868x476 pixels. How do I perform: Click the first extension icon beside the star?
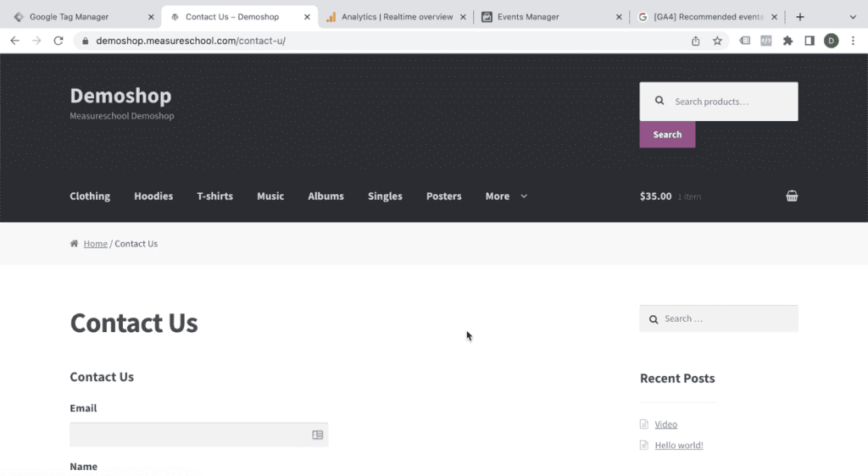pos(745,41)
